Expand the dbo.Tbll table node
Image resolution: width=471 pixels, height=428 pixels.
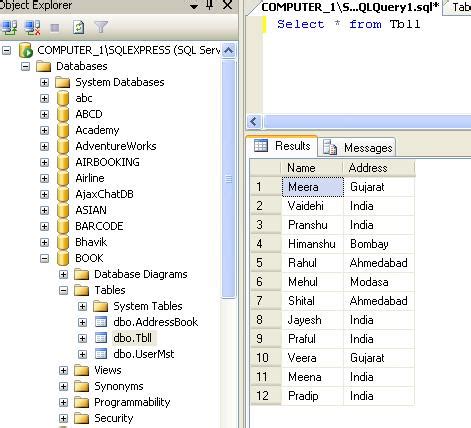coord(82,338)
